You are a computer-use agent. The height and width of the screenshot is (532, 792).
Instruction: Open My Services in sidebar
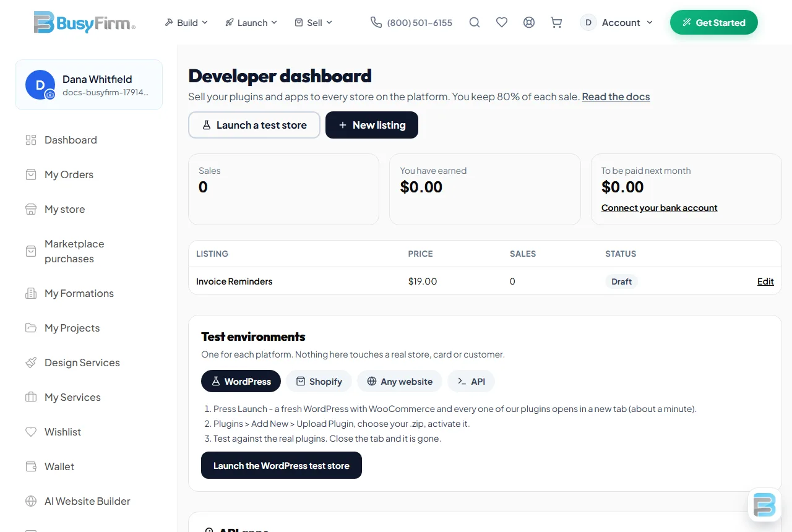(x=88, y=397)
